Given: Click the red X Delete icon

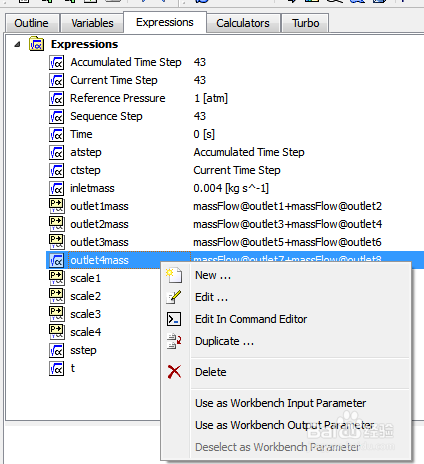Looking at the screenshot, I should tap(174, 372).
